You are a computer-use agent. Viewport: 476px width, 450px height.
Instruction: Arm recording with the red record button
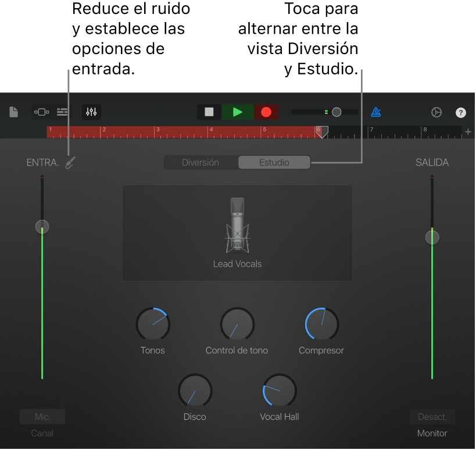pyautogui.click(x=266, y=112)
